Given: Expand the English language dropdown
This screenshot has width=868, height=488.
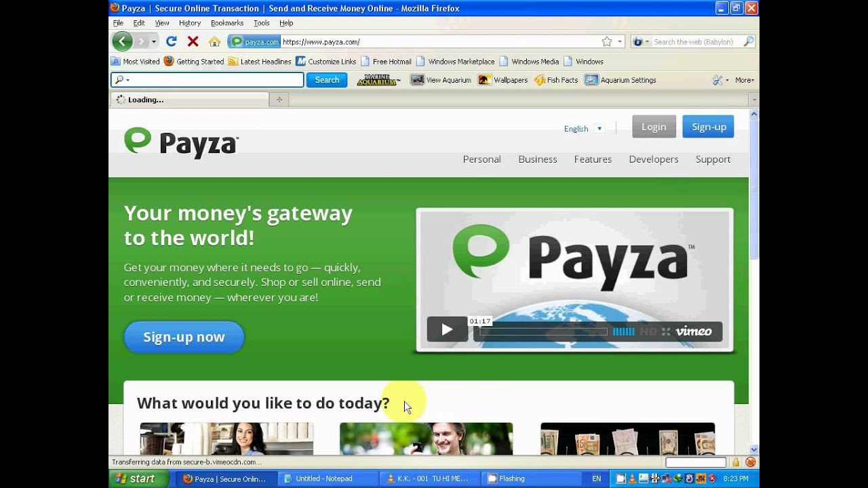Looking at the screenshot, I should (x=599, y=128).
